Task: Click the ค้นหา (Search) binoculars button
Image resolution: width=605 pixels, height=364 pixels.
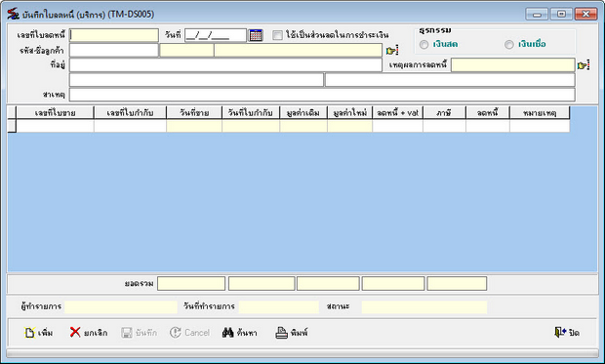Action: pyautogui.click(x=240, y=333)
